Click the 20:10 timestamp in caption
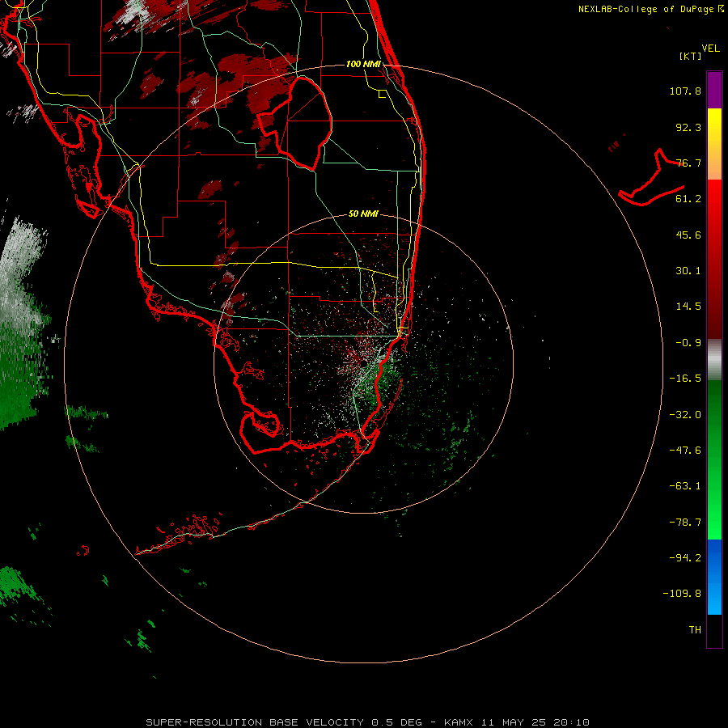Screen dimensions: 728x728 [574, 722]
